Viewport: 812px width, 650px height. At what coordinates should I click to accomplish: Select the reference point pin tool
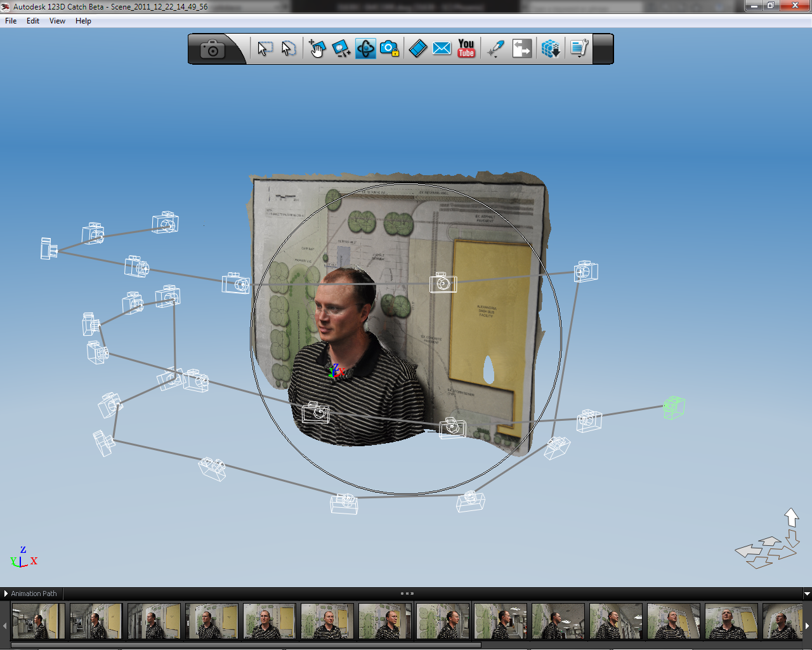point(495,49)
